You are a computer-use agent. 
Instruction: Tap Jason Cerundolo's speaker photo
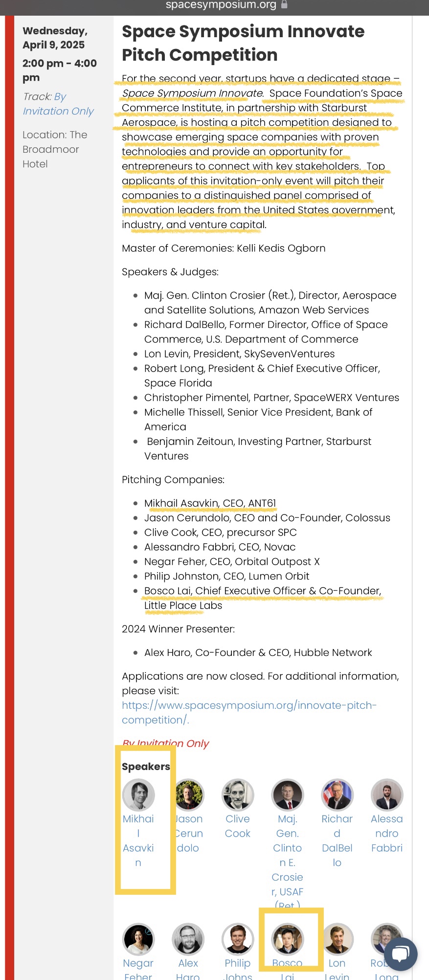coord(189,794)
